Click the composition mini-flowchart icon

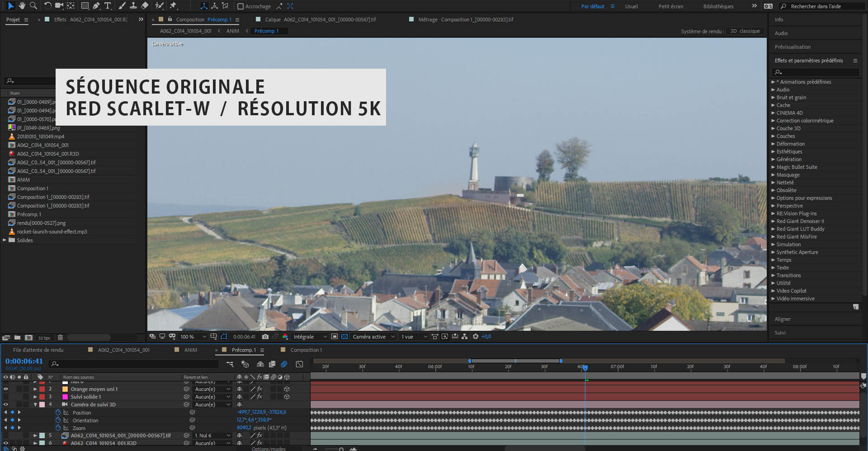point(230,364)
